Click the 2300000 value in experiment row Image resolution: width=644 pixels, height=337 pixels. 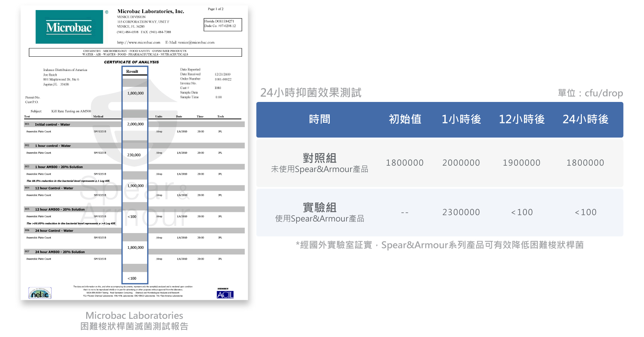pyautogui.click(x=461, y=212)
